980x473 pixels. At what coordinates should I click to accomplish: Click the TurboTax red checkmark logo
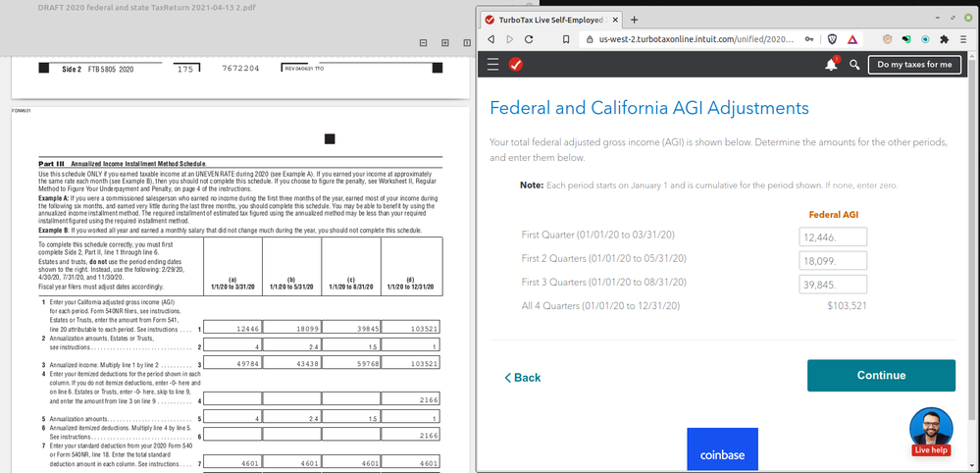click(x=516, y=65)
